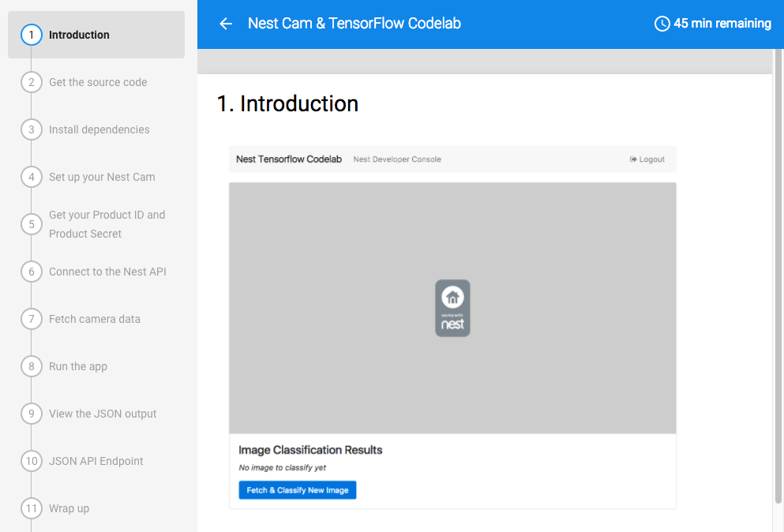The height and width of the screenshot is (532, 784).
Task: Click Image Classification Results heading
Action: click(310, 450)
